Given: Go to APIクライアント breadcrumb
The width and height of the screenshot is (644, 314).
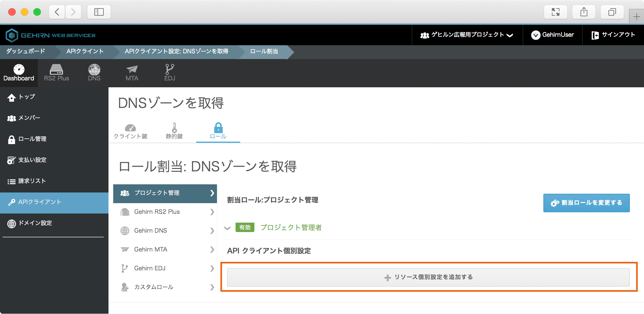Looking at the screenshot, I should (85, 51).
